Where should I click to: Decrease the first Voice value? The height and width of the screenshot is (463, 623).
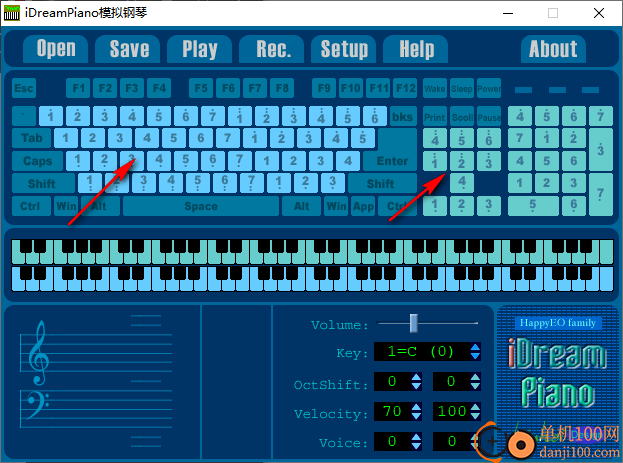click(x=416, y=446)
